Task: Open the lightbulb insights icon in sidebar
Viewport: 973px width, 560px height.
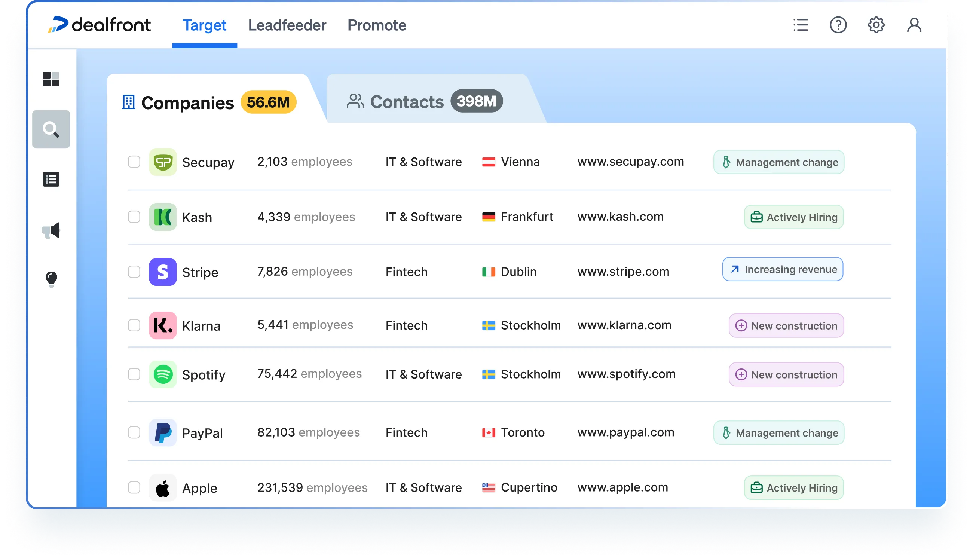Action: pyautogui.click(x=51, y=279)
